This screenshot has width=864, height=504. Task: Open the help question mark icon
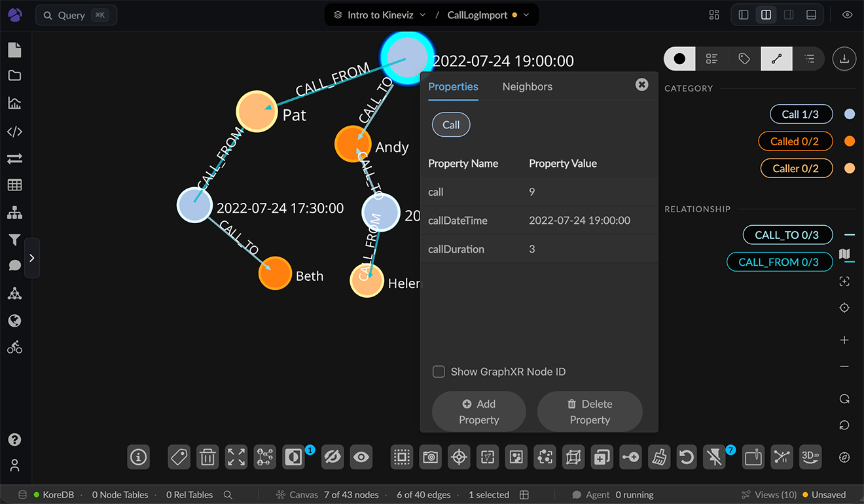14,440
